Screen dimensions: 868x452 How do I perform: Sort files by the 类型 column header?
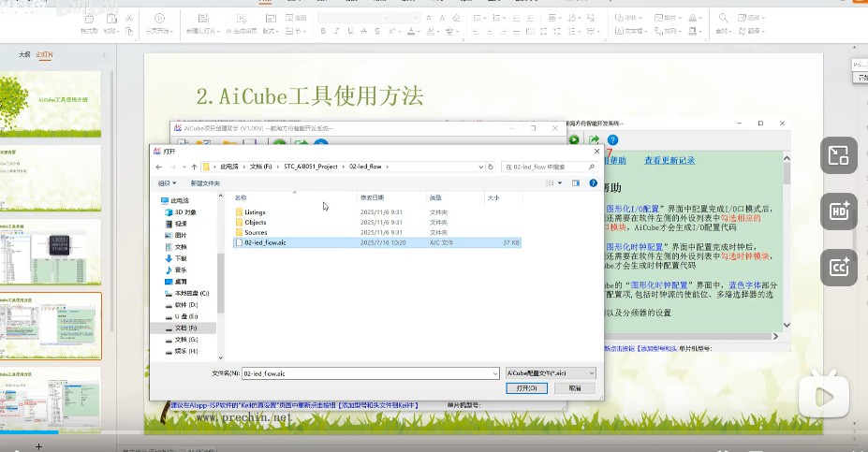click(435, 197)
